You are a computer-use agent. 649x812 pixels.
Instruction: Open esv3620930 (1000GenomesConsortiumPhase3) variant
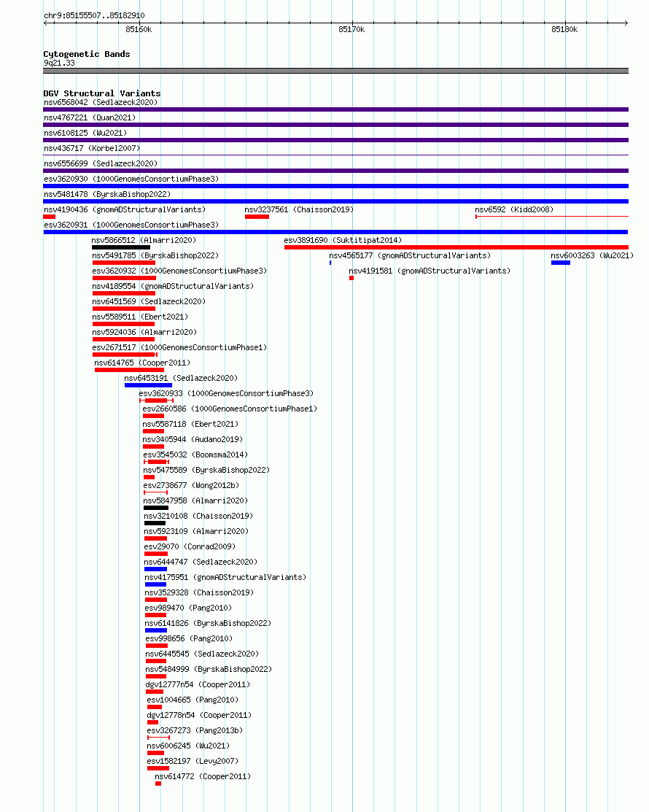[x=131, y=179]
